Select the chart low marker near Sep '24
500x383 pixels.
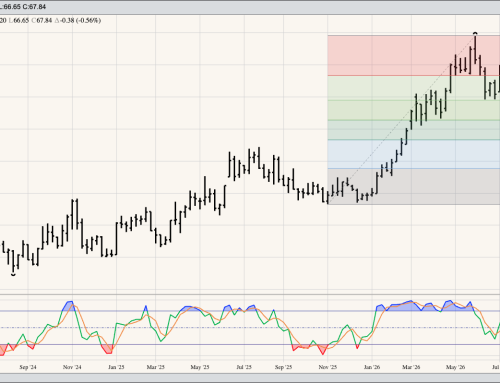coord(13,275)
